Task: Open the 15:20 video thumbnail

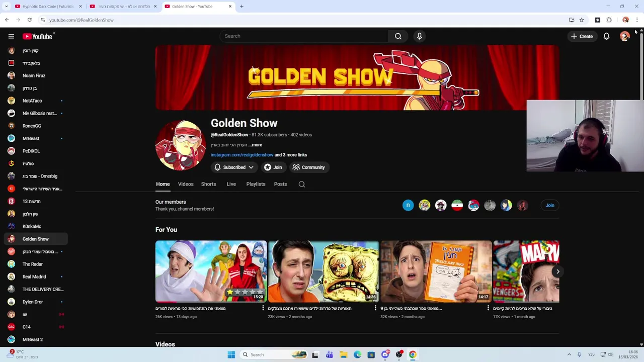Action: click(x=211, y=271)
